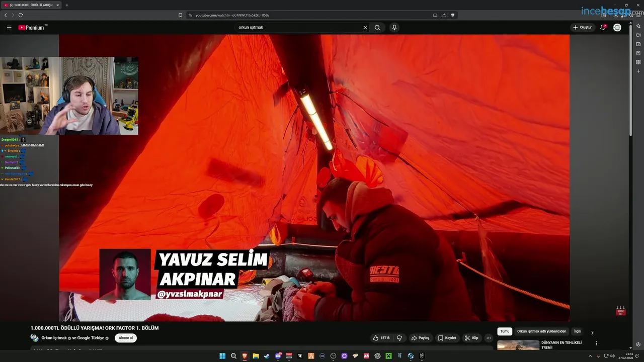644x362 pixels.
Task: Show hidden system tray icons chevron
Action: pyautogui.click(x=590, y=356)
